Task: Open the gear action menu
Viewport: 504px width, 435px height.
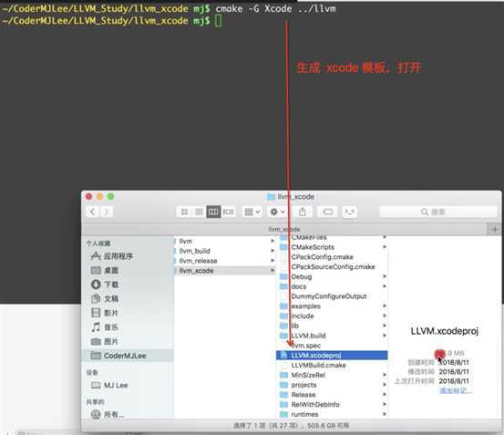Action: click(x=277, y=212)
